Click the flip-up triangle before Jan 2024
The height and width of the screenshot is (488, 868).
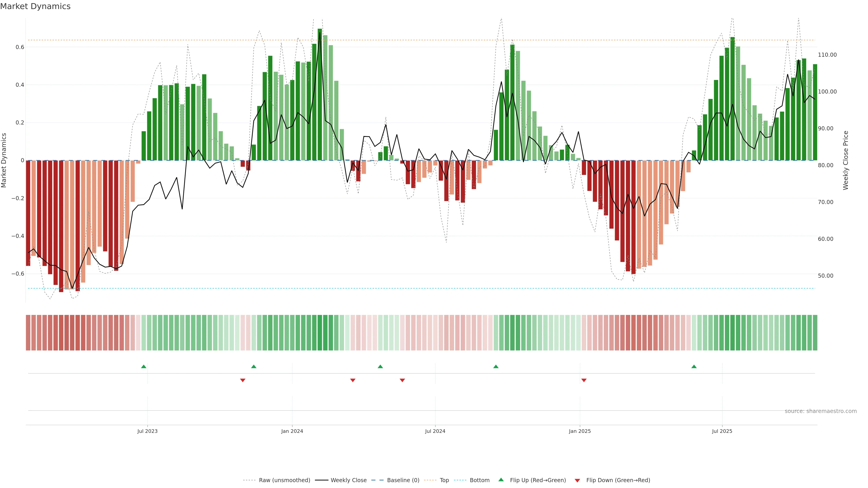pos(254,366)
